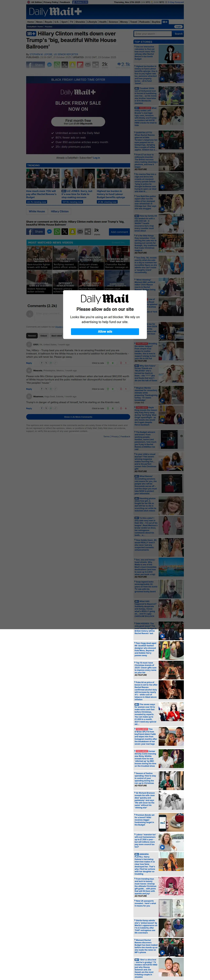The width and height of the screenshot is (210, 980).
Task: Share via WhatsApp icon under the byline
Action: coord(57,65)
